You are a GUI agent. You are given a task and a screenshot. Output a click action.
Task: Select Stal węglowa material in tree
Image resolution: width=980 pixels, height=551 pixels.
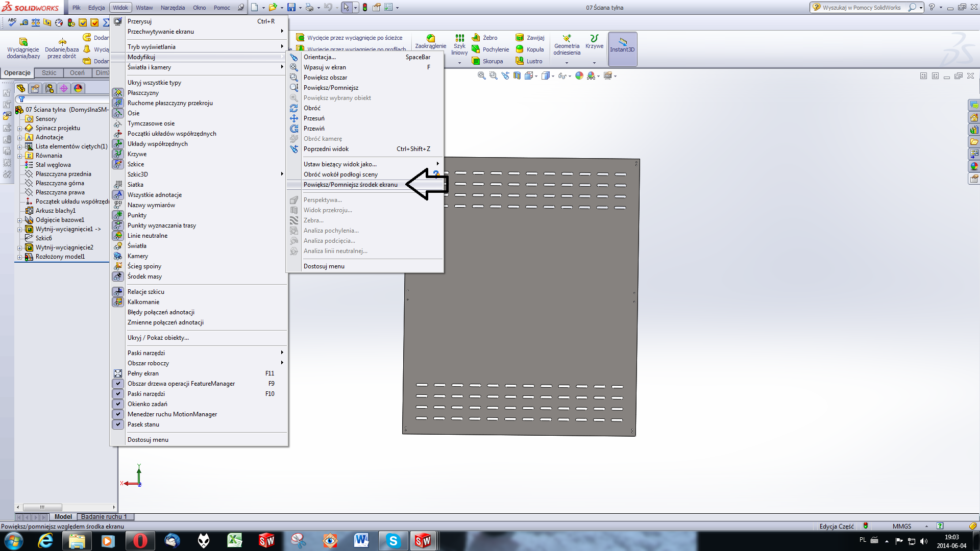coord(53,165)
